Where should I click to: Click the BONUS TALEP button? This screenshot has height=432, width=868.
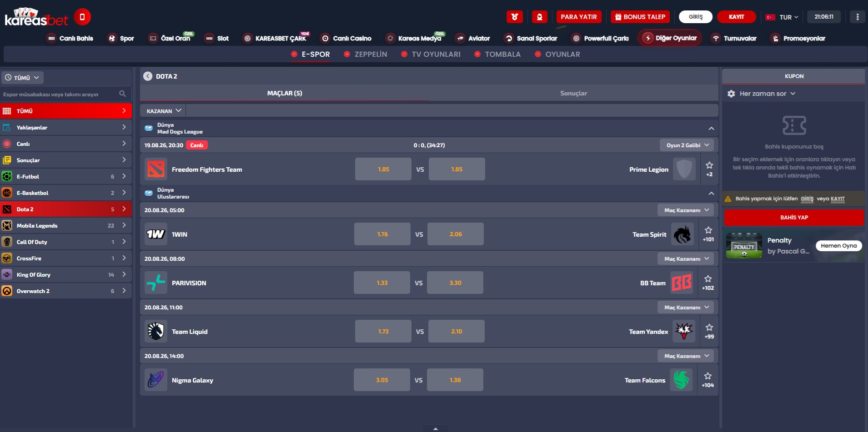[640, 17]
